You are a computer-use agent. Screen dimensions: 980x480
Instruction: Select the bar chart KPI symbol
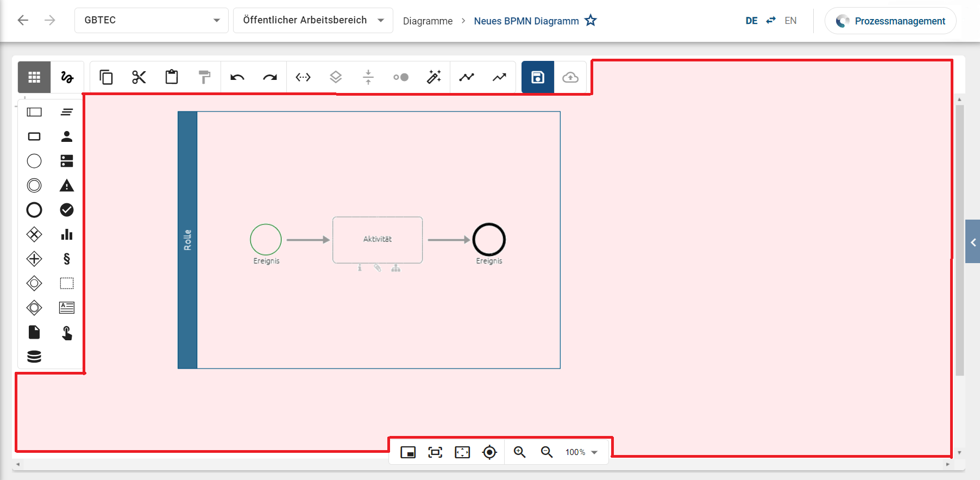(x=67, y=234)
